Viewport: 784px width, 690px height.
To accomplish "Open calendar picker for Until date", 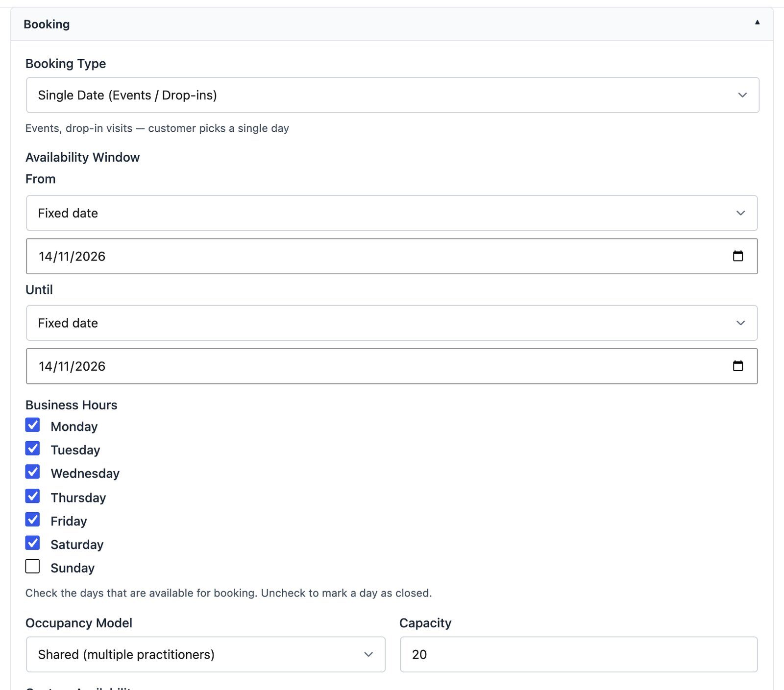I will 737,366.
